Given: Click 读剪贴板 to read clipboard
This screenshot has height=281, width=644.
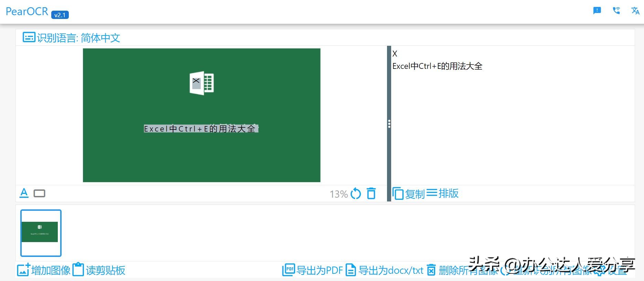Looking at the screenshot, I should coord(99,270).
